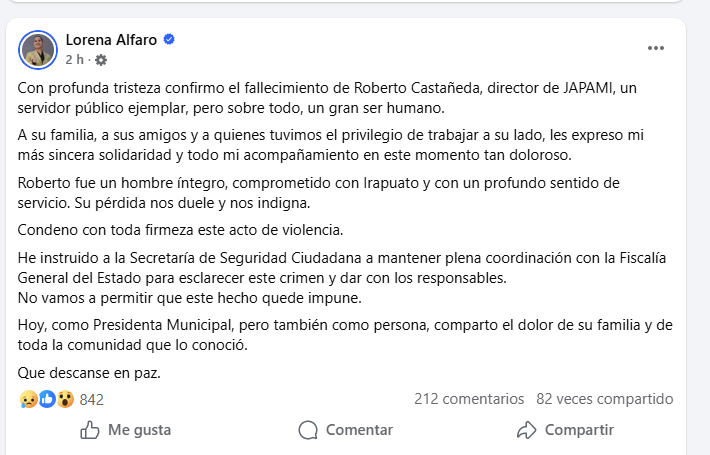Click Lorena Alfaro's profile picture
The width and height of the screenshot is (710, 455).
coord(39,49)
